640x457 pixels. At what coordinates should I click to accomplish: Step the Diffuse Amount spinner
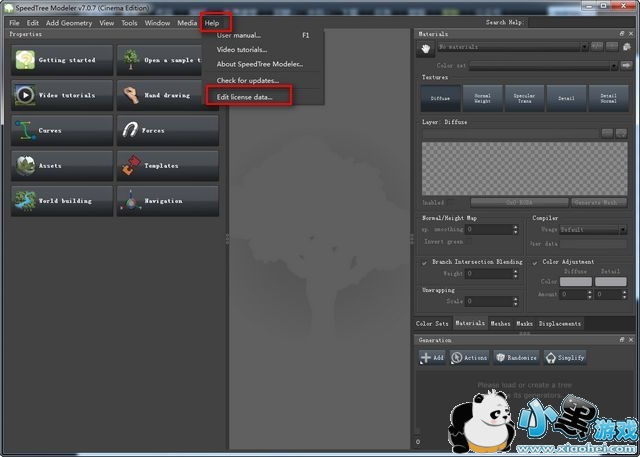pos(589,294)
